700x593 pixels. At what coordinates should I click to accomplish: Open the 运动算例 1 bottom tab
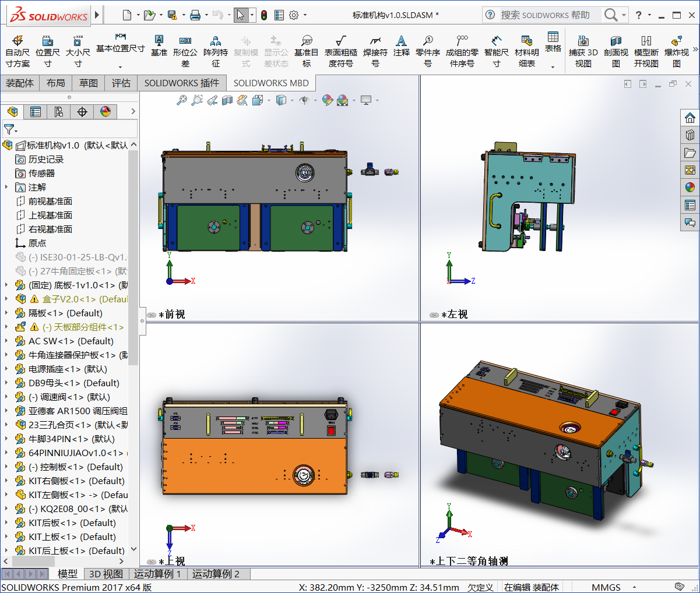coord(157,574)
